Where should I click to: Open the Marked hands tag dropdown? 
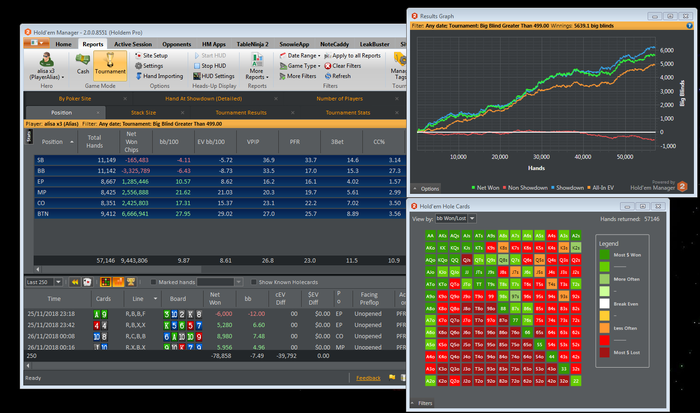pos(238,282)
